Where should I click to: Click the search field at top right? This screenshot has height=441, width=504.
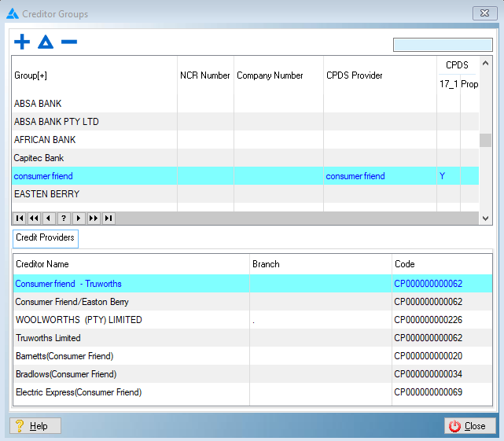(443, 45)
